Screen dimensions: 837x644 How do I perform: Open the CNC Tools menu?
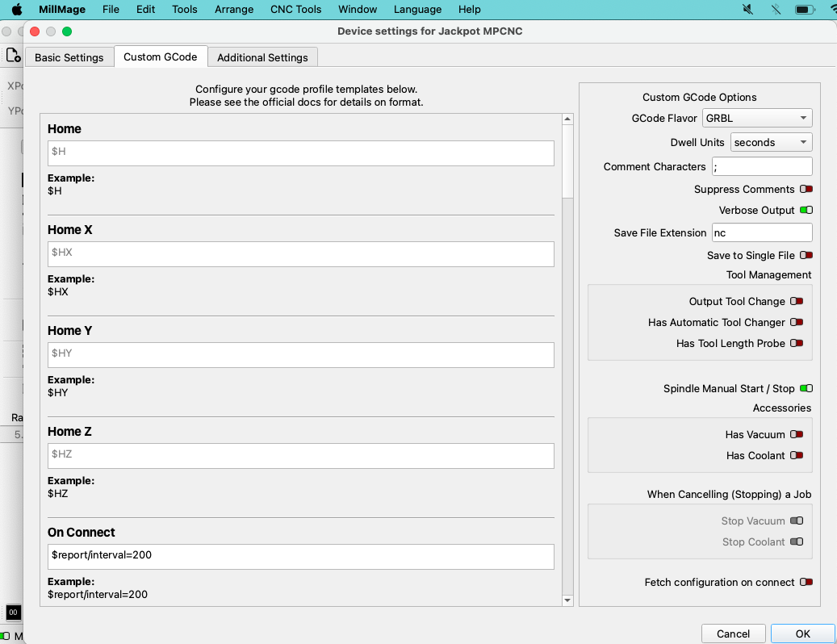click(295, 10)
